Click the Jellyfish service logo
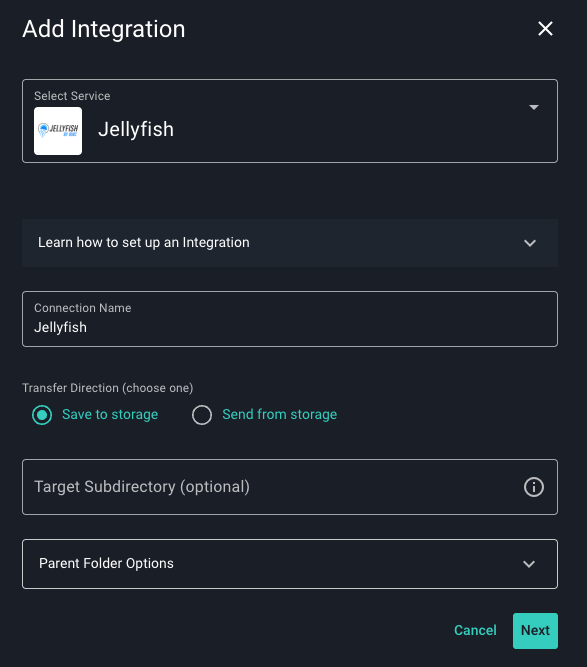Viewport: 587px width, 667px height. click(x=58, y=131)
